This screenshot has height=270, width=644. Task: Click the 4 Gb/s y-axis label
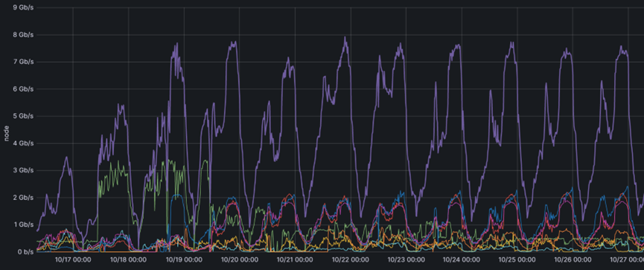pyautogui.click(x=23, y=143)
